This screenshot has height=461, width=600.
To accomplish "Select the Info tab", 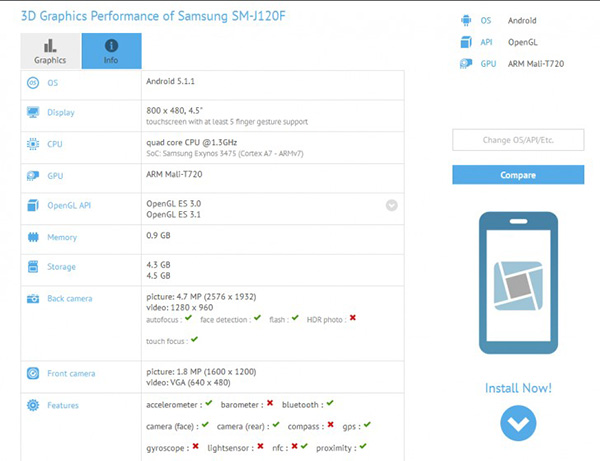I will pos(111,51).
